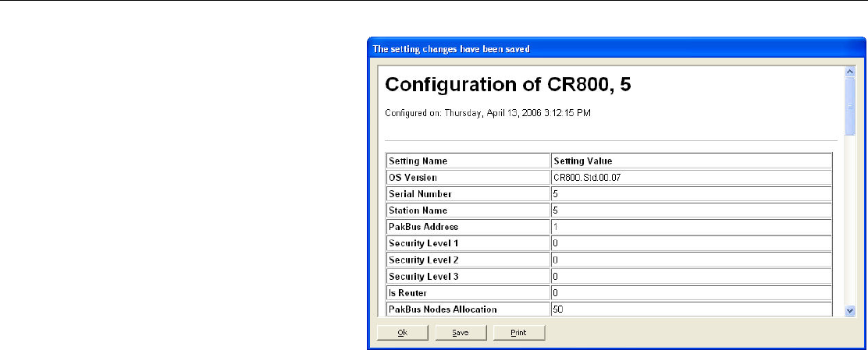The image size is (868, 350).
Task: Click the scrollbar down arrow
Action: [x=851, y=311]
